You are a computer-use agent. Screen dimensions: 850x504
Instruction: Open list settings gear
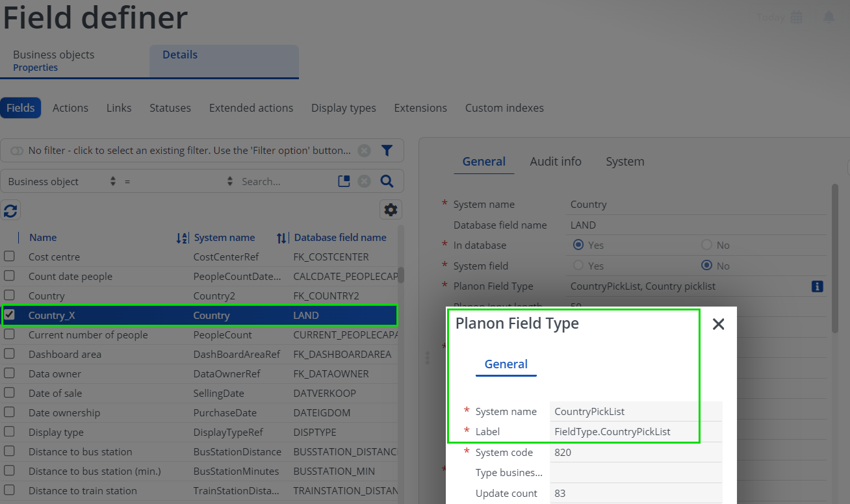pyautogui.click(x=391, y=210)
